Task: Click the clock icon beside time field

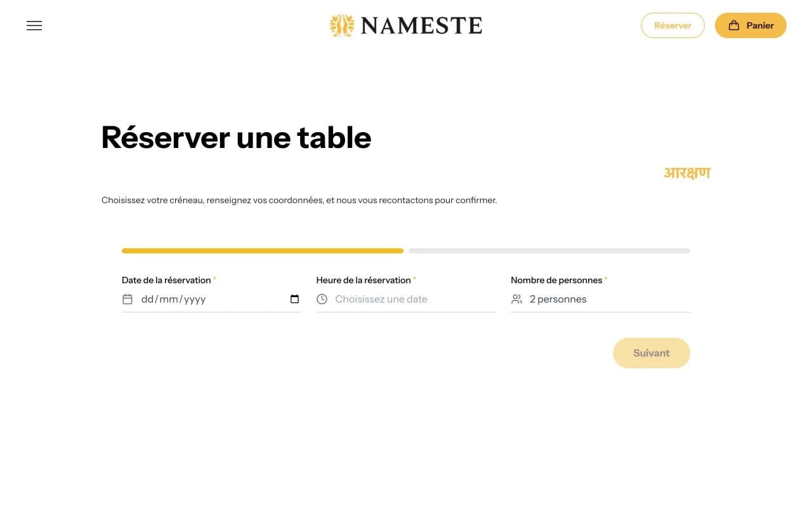Action: point(322,299)
